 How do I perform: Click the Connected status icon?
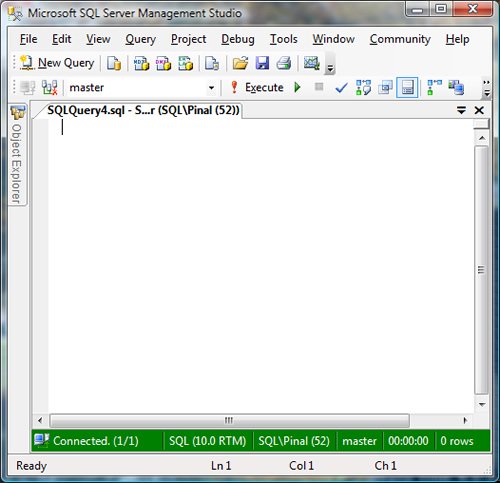[x=42, y=440]
